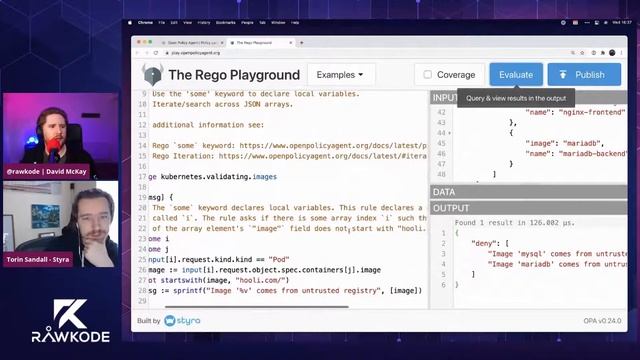Viewport: 640px width, 360px height.
Task: Close The Rego Playground tab
Action: tap(291, 42)
